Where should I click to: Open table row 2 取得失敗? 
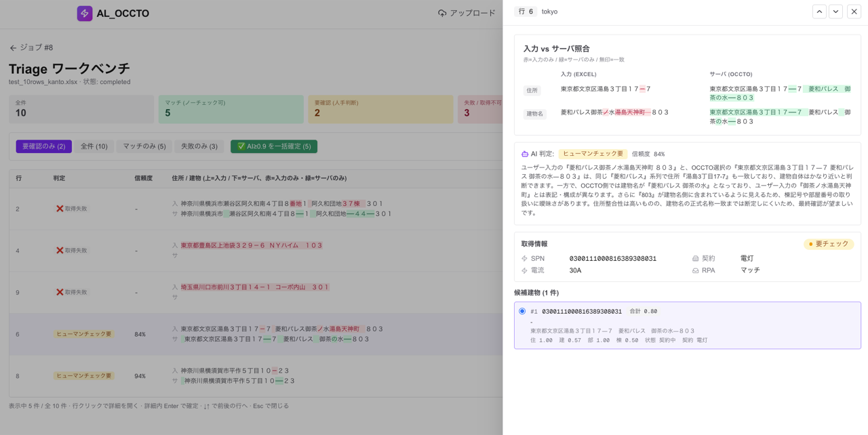[x=256, y=209]
